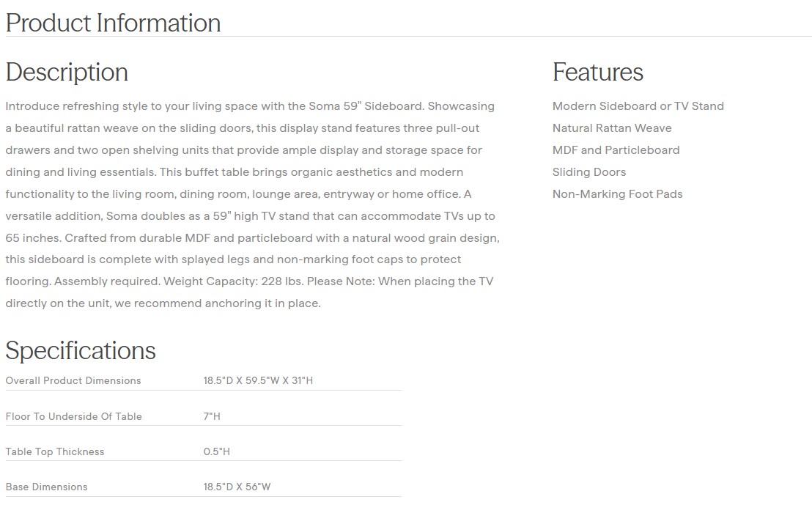The width and height of the screenshot is (812, 513).
Task: Select the Table Top Thickness label
Action: click(x=55, y=451)
